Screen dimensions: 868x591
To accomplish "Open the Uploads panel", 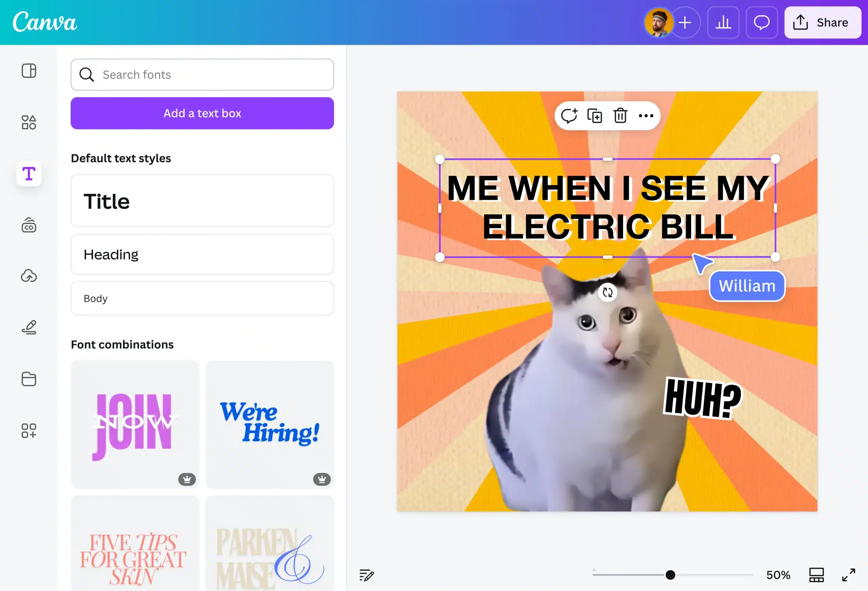I will pyautogui.click(x=29, y=276).
